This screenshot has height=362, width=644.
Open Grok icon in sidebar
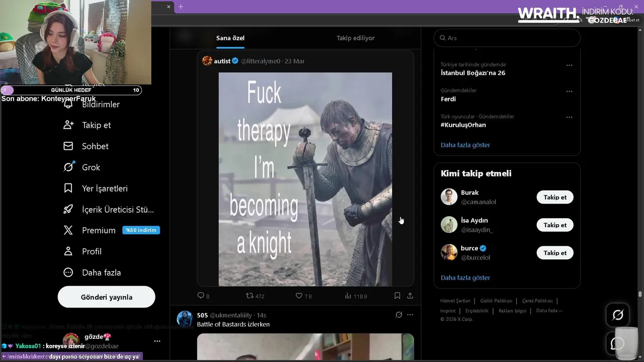point(68,167)
